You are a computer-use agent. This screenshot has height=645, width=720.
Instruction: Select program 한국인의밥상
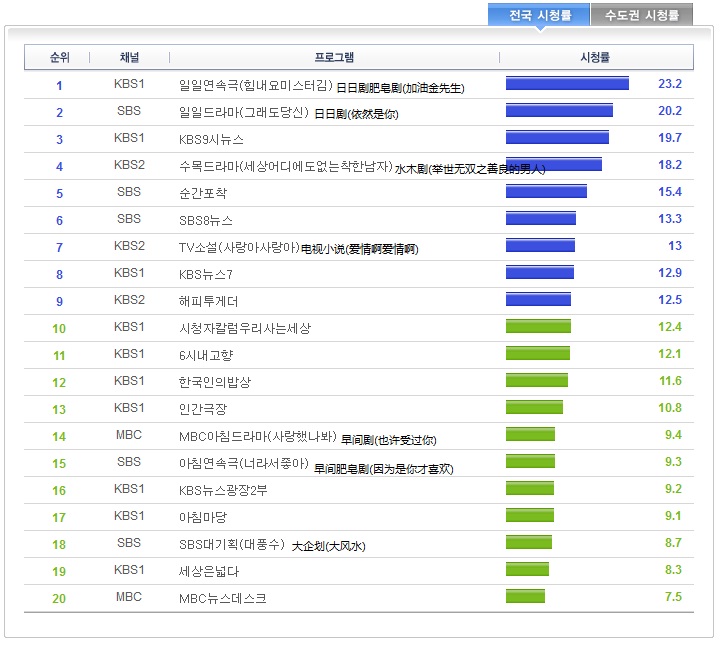(215, 382)
